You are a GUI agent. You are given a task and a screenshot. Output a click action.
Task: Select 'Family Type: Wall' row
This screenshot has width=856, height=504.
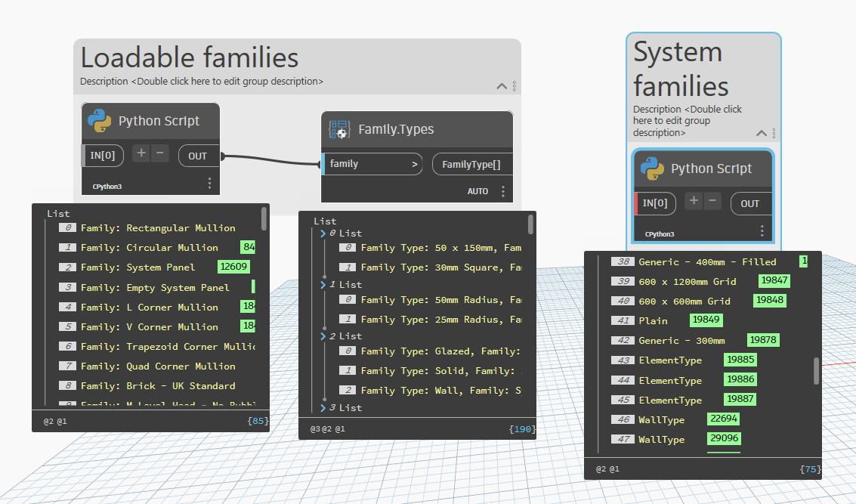(441, 391)
